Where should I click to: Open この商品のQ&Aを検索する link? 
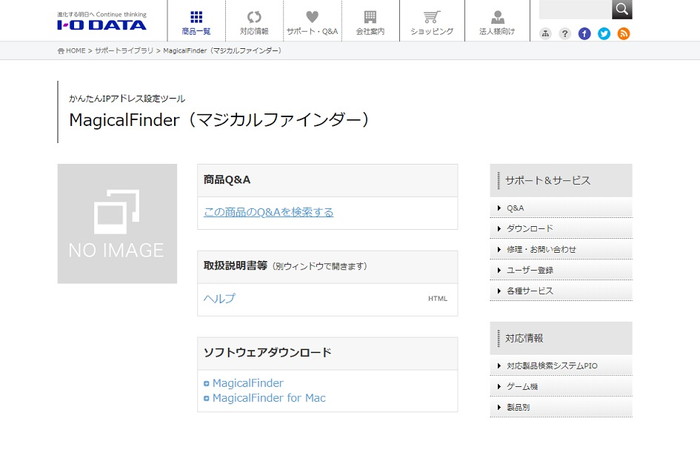[x=268, y=212]
